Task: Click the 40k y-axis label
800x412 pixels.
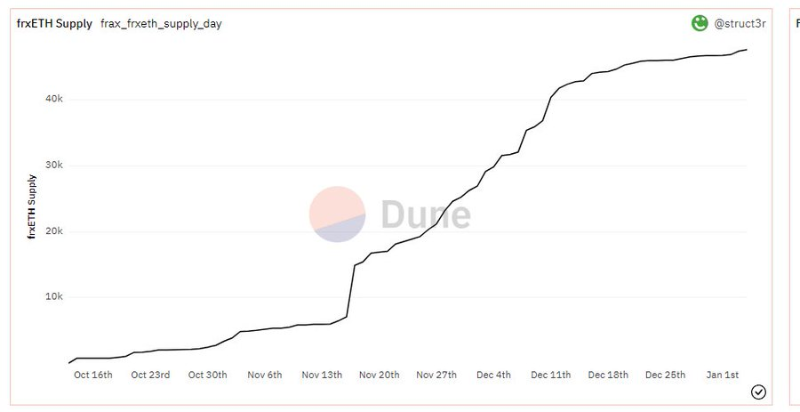Action: coord(53,99)
